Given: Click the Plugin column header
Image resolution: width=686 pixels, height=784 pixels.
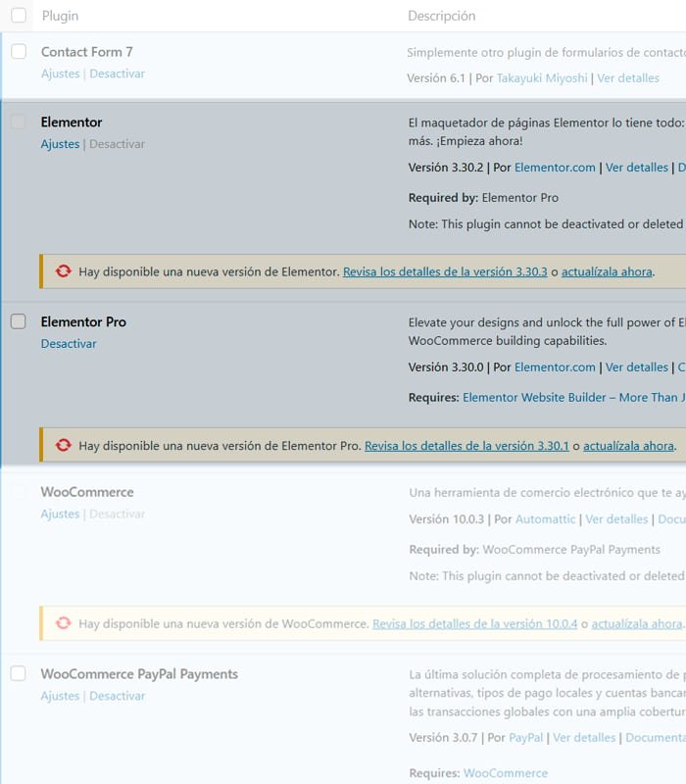Looking at the screenshot, I should (60, 16).
